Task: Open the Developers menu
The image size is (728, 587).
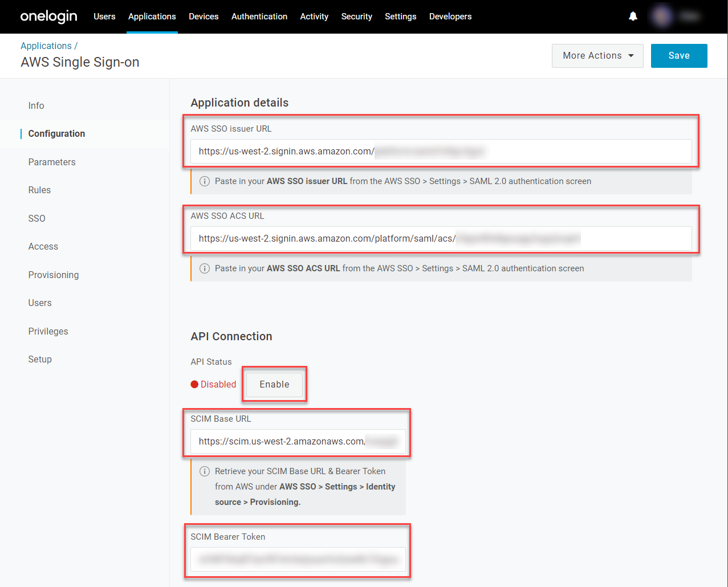Action: [x=450, y=17]
